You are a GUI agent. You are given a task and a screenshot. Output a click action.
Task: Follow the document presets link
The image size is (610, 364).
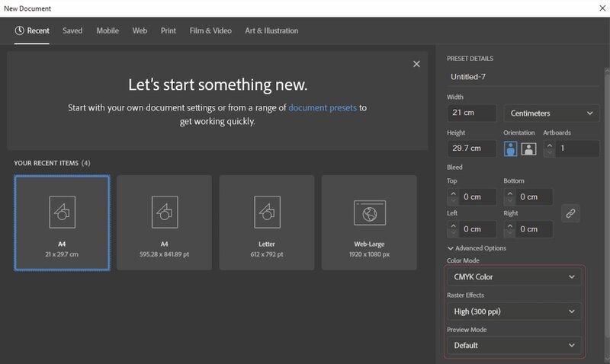pyautogui.click(x=323, y=107)
